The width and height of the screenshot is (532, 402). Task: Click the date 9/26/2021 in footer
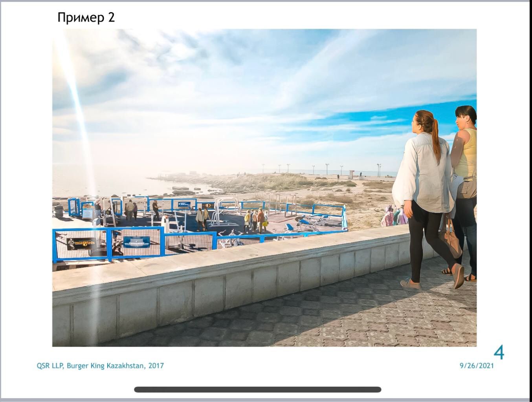pos(476,365)
